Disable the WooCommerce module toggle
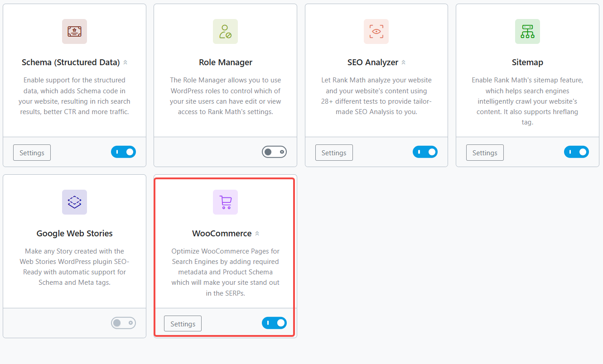The image size is (603, 364). (x=274, y=323)
